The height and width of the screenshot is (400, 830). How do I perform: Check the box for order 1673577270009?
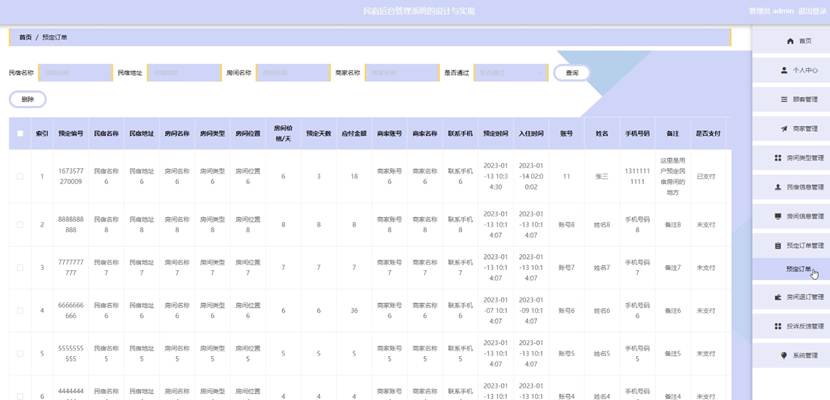pos(20,176)
